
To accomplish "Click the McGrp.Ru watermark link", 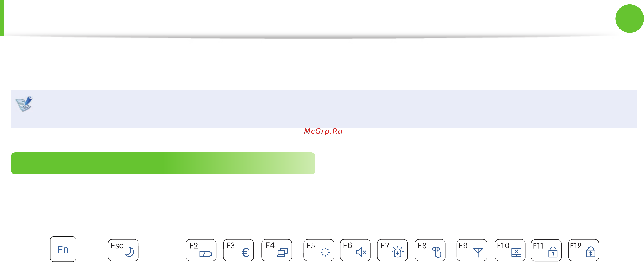I will click(323, 131).
